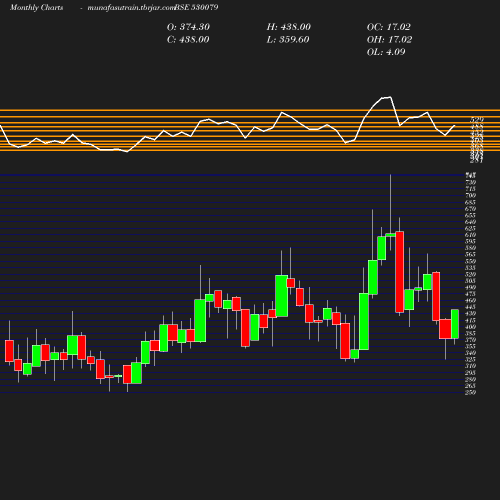Viewport: 500px width, 500px height.
Task: Click the 520 price axis label
Action: [x=471, y=274]
